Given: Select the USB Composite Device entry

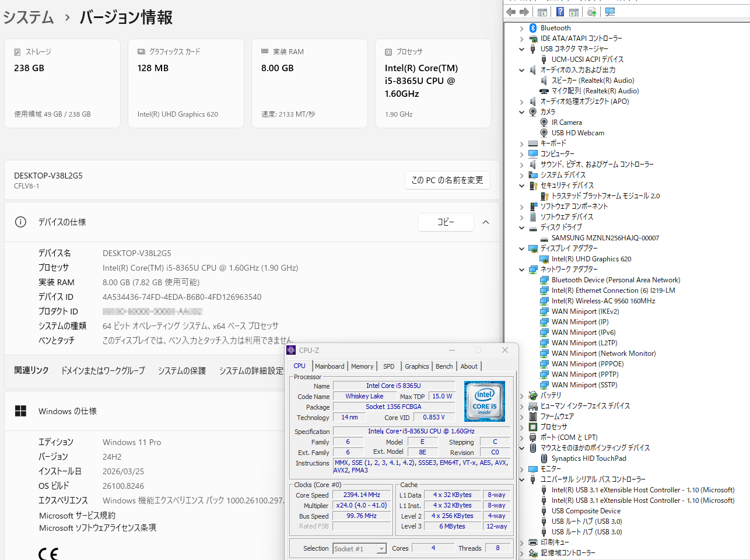Looking at the screenshot, I should coord(586,511).
